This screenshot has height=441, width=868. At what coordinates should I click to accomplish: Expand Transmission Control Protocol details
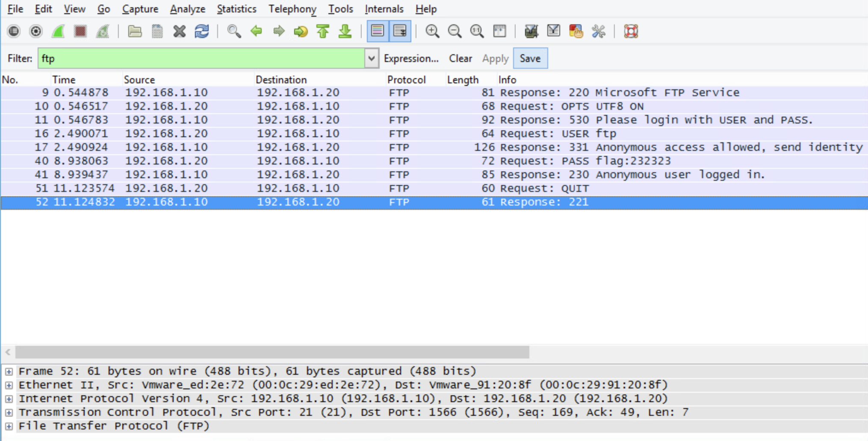[9, 412]
